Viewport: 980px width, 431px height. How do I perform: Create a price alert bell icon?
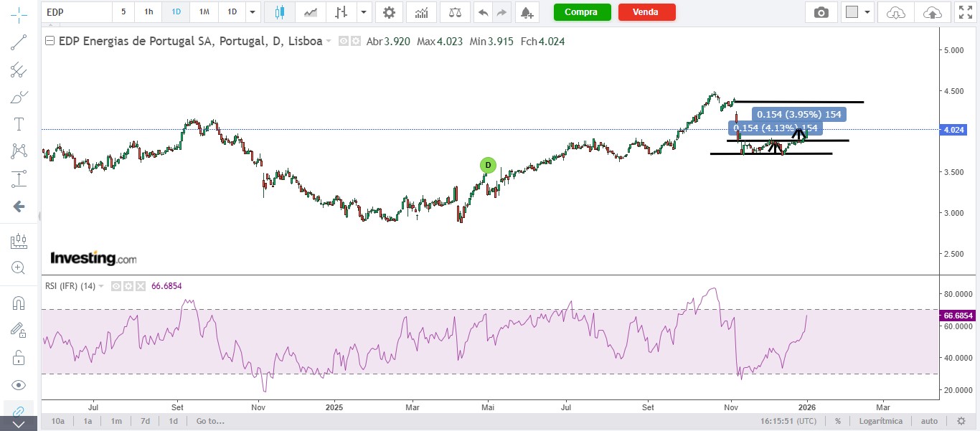(x=527, y=12)
